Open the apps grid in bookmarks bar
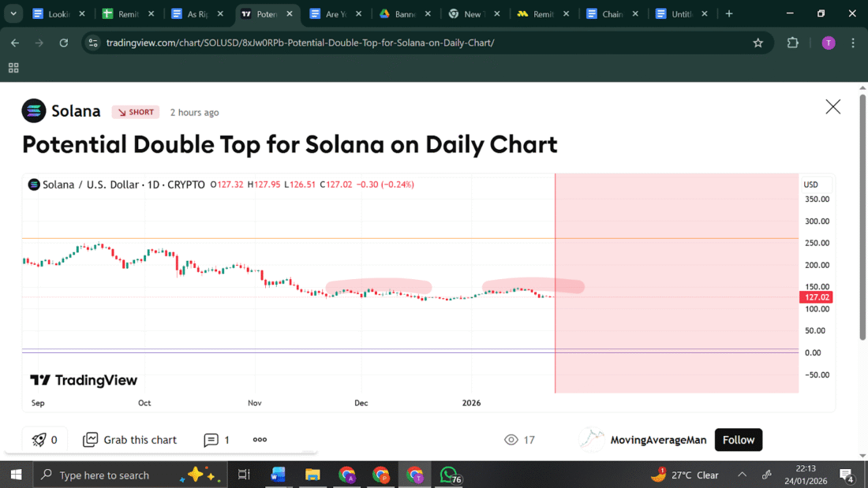Viewport: 868px width, 488px height. pos(13,68)
